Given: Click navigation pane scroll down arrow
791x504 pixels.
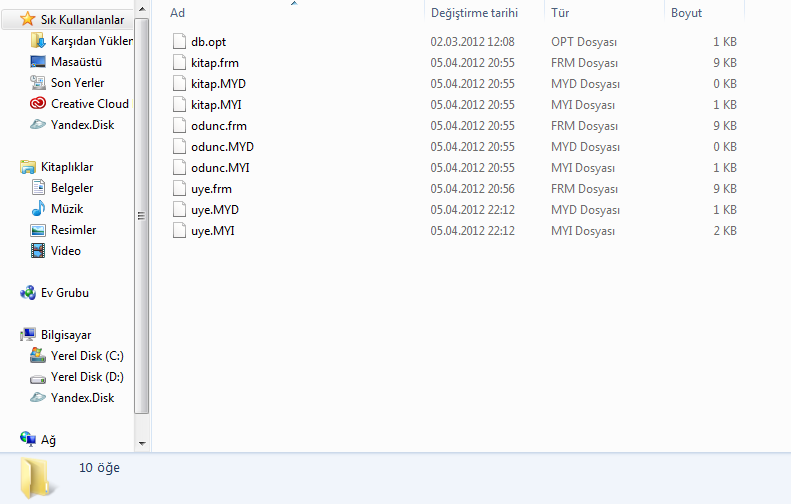Looking at the screenshot, I should coord(142,443).
